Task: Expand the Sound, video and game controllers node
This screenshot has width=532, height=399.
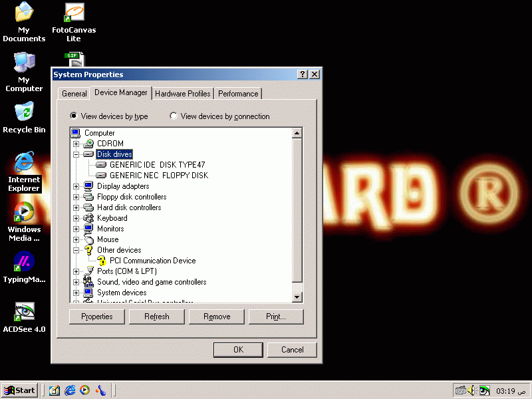Action: (x=76, y=282)
